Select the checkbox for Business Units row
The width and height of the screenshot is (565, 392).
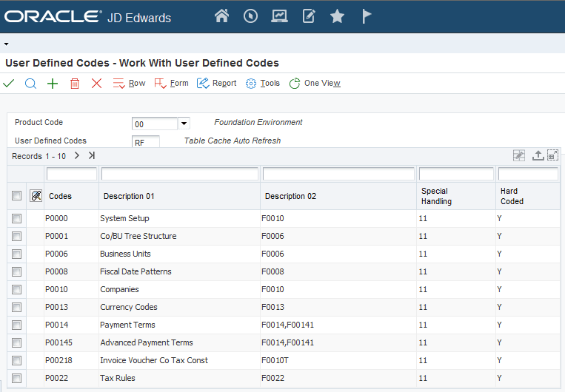coord(16,254)
